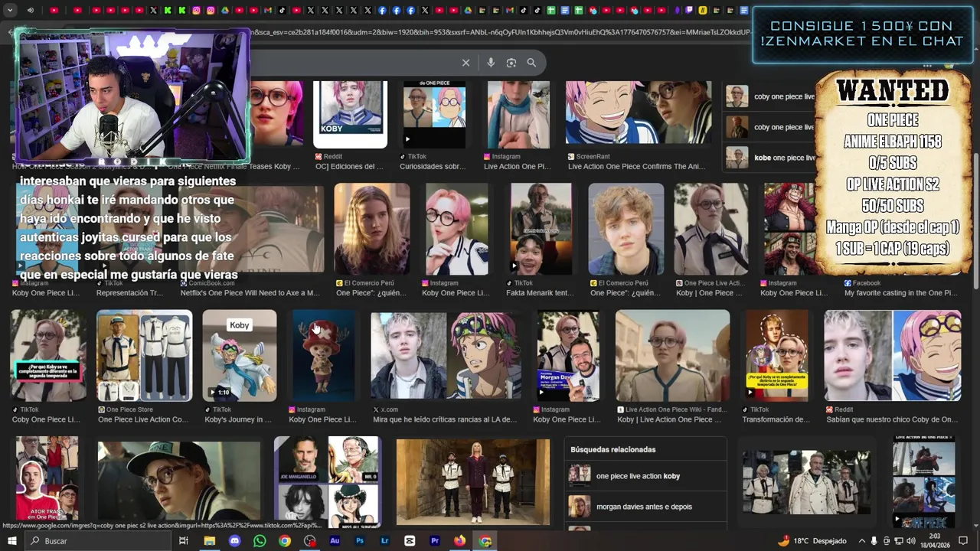Screen dimensions: 980x551
Task: Open File Explorer from the taskbar
Action: pyautogui.click(x=209, y=541)
